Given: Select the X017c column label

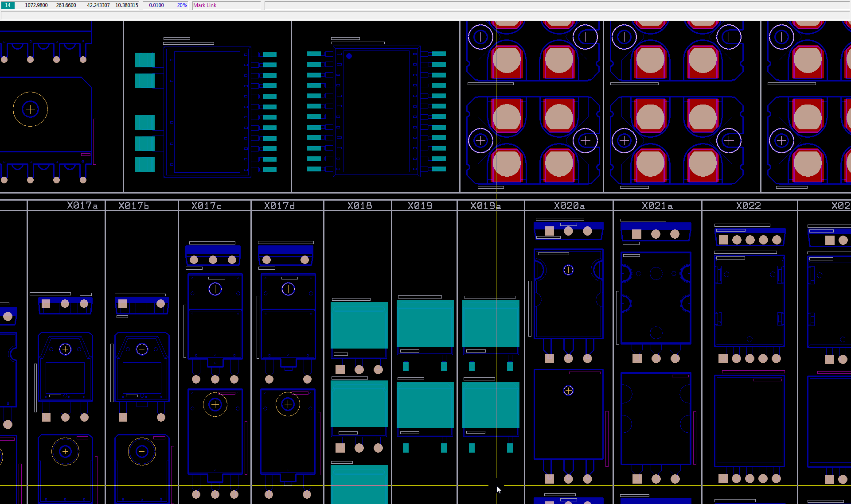Looking at the screenshot, I should click(x=207, y=205).
